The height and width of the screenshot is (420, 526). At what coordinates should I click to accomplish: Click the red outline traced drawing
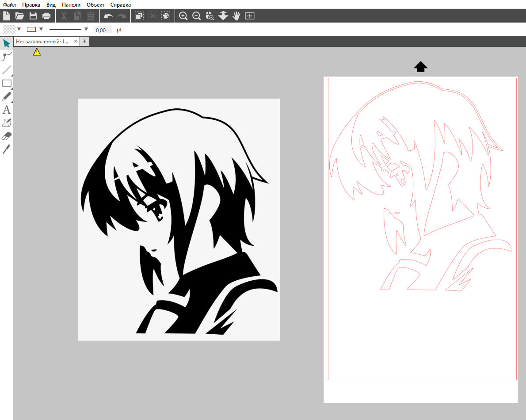click(420, 186)
